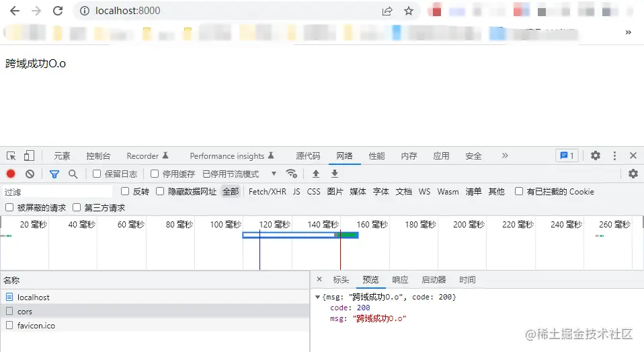Filter by 其他 requests

pyautogui.click(x=496, y=192)
